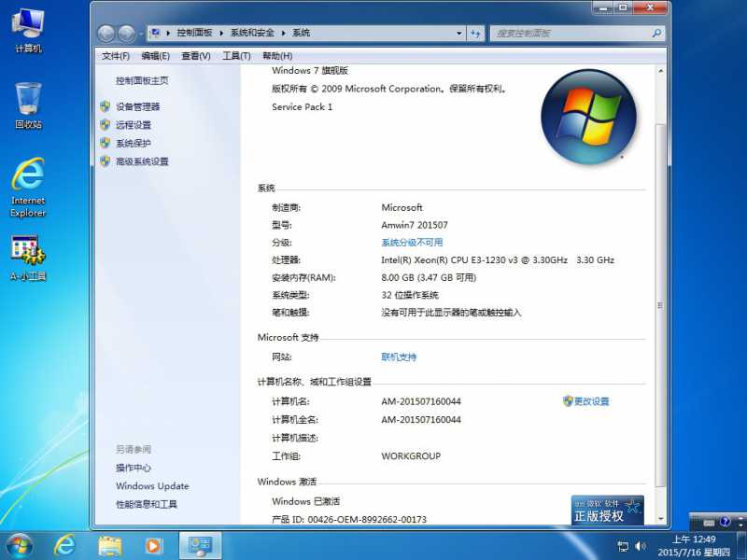747x560 pixels.
Task: Open the 回收站 recycle bin icon
Action: (28, 105)
